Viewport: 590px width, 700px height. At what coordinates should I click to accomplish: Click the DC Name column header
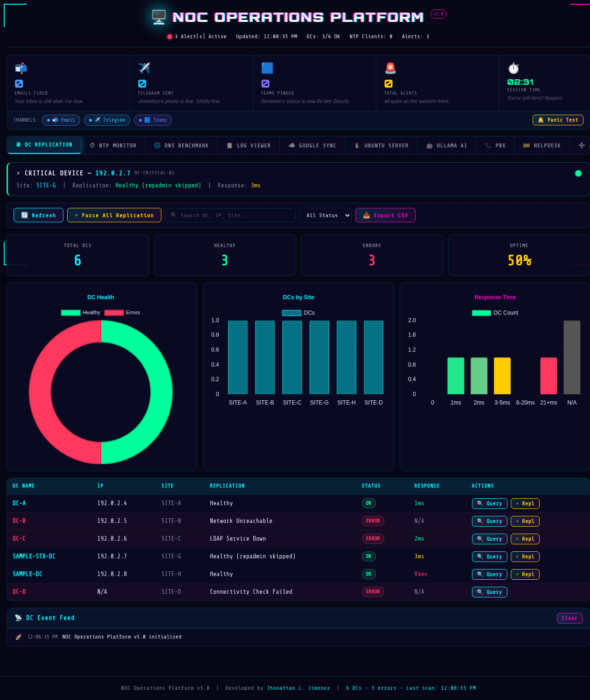(x=24, y=486)
